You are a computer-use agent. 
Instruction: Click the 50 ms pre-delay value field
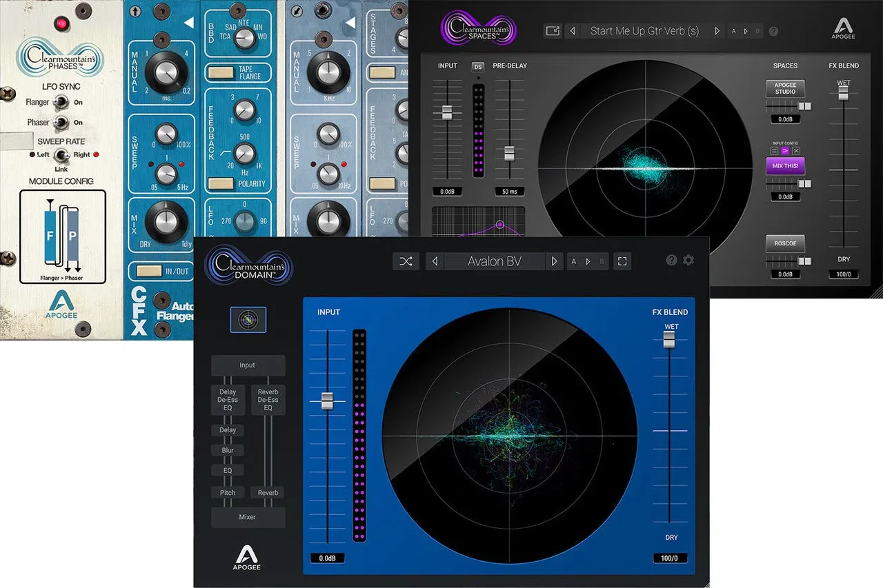[x=509, y=191]
